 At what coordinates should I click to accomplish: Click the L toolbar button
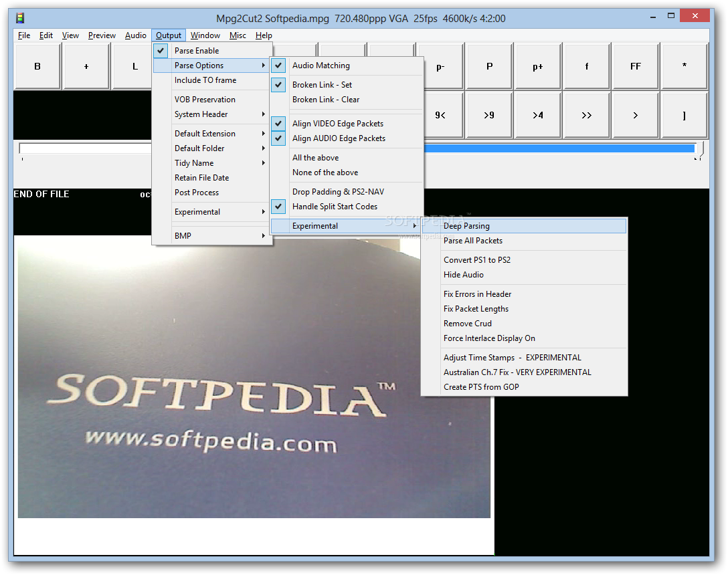pyautogui.click(x=134, y=66)
